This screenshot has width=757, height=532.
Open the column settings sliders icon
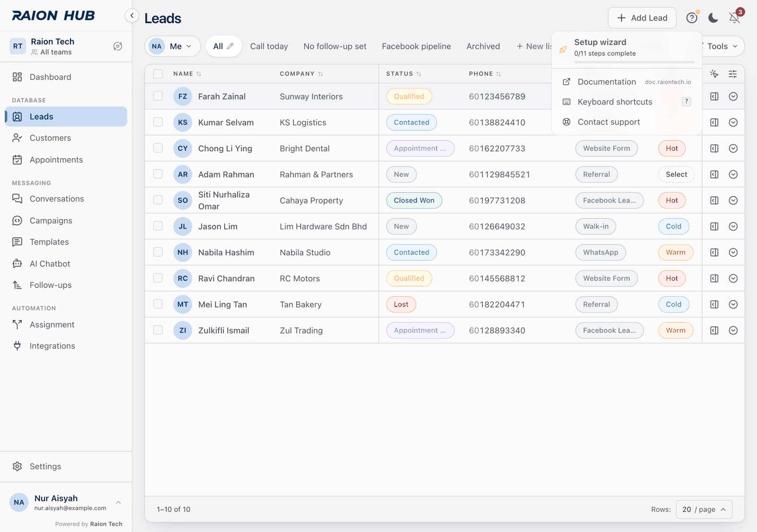click(x=732, y=74)
